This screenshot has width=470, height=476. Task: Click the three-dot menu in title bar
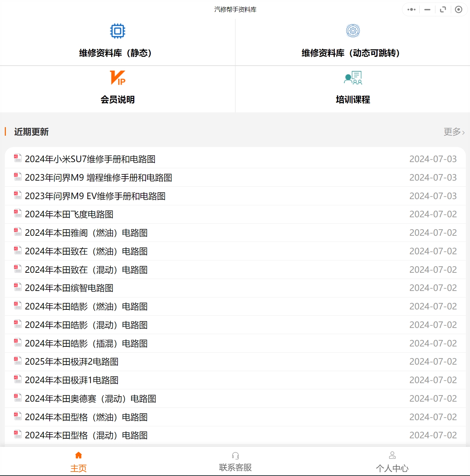411,10
